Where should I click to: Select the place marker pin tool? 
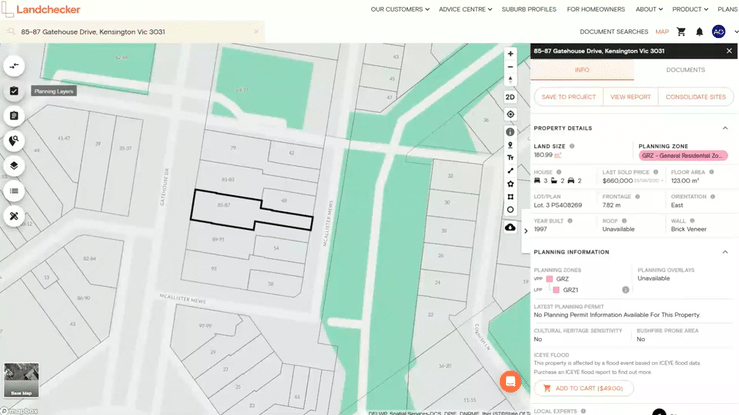[x=510, y=145]
